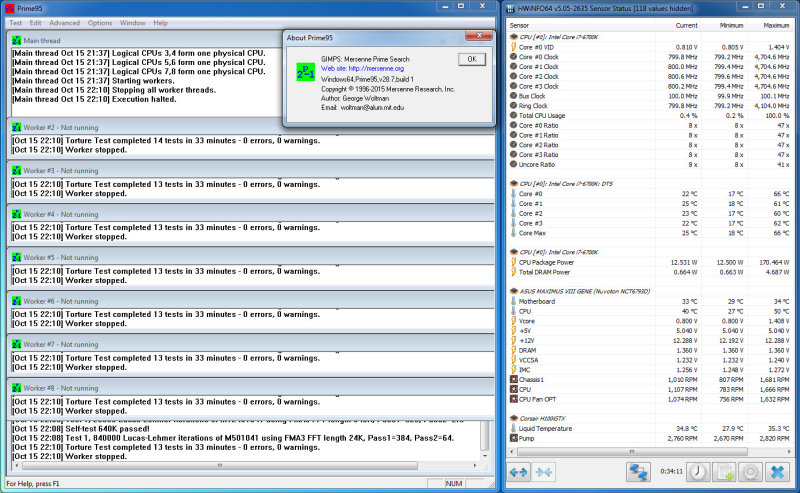Open the Window menu in Prime95
Image resolution: width=800 pixels, height=493 pixels.
click(132, 23)
